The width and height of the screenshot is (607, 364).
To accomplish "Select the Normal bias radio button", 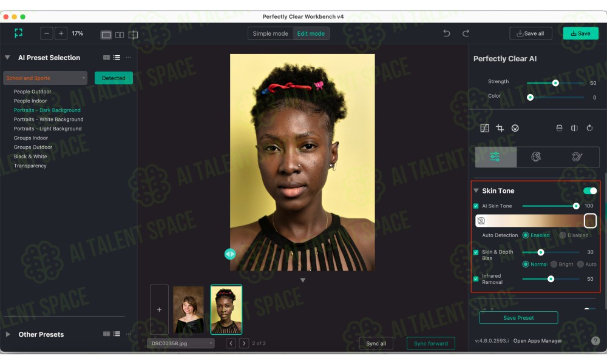I will coord(525,264).
